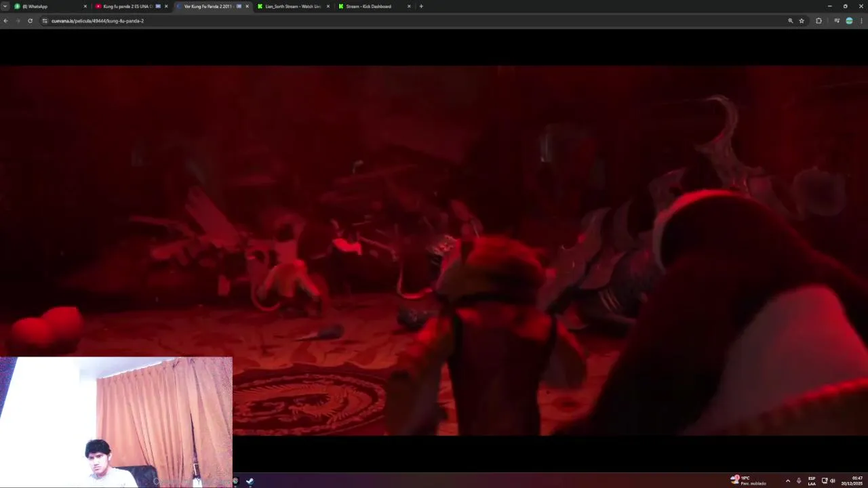Open the browser extensions menu
Image resolution: width=868 pixels, height=488 pixels.
pyautogui.click(x=818, y=21)
